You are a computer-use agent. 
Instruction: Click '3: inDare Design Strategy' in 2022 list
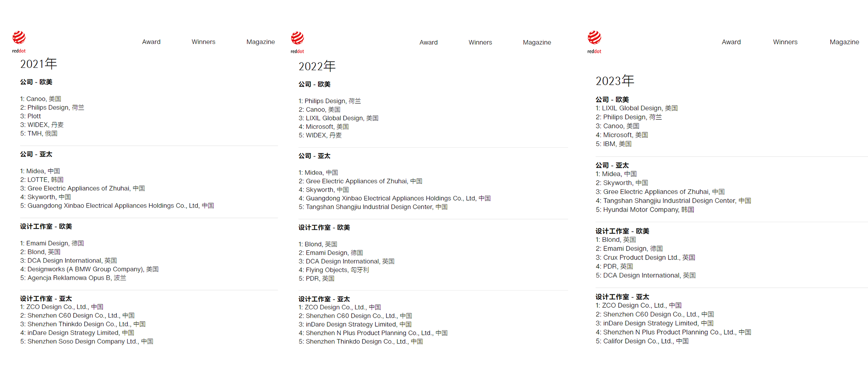(x=355, y=324)
